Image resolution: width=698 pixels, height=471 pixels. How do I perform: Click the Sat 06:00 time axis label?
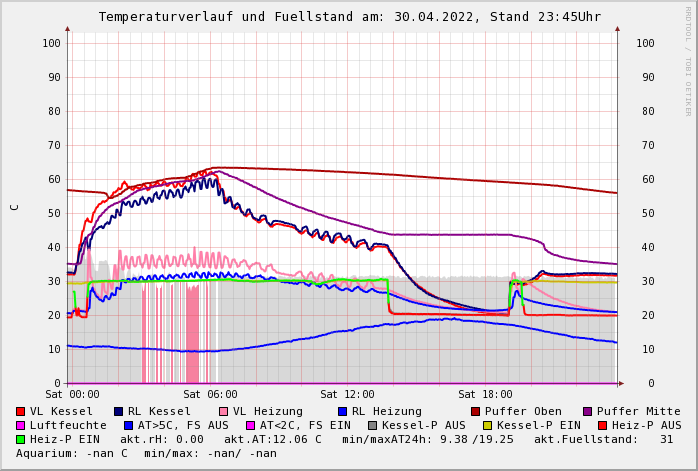[210, 395]
